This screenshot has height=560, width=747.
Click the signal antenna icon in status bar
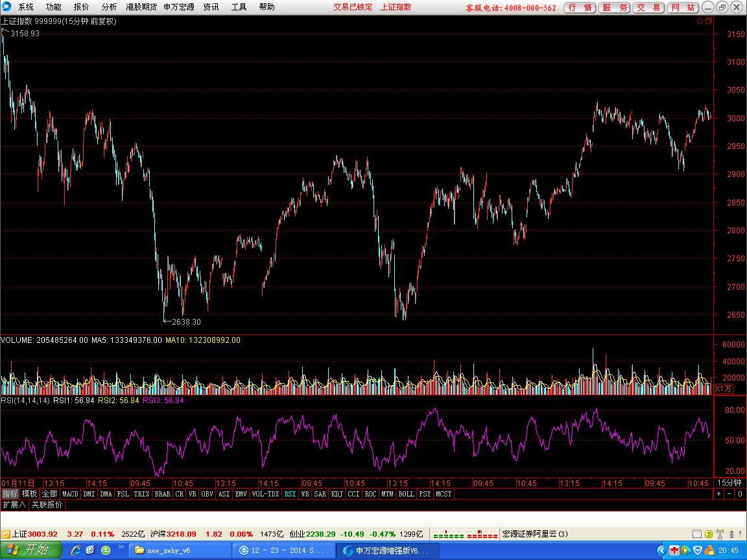(x=720, y=534)
